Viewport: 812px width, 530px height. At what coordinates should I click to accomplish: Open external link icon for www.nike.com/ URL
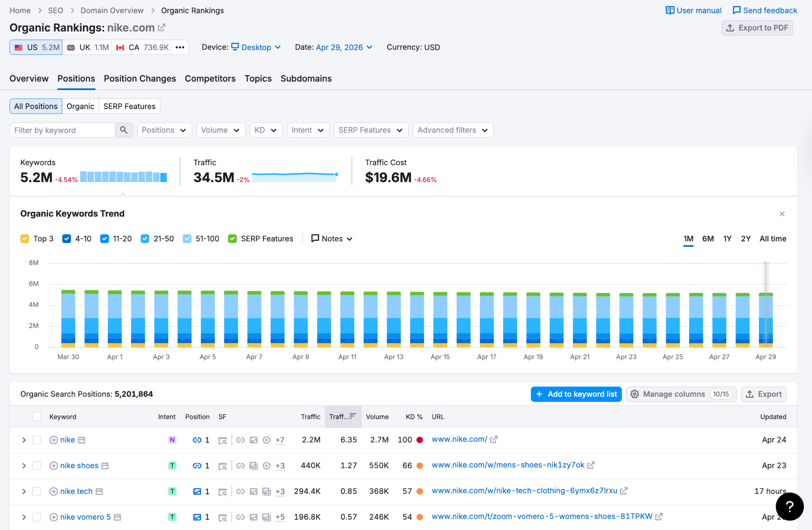494,440
